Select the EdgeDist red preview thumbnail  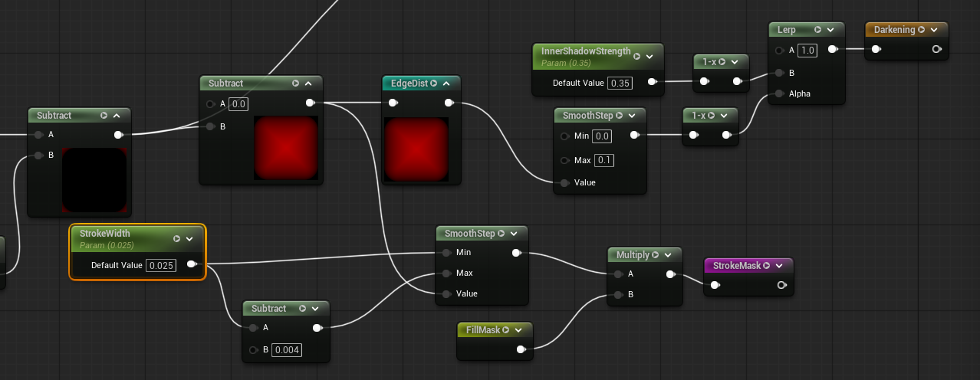[x=416, y=149]
